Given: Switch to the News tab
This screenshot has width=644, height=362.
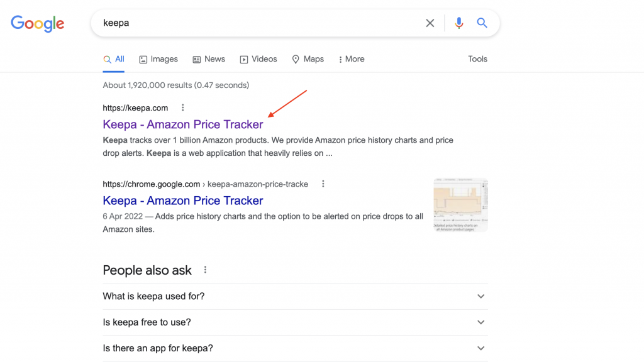Looking at the screenshot, I should coord(209,59).
